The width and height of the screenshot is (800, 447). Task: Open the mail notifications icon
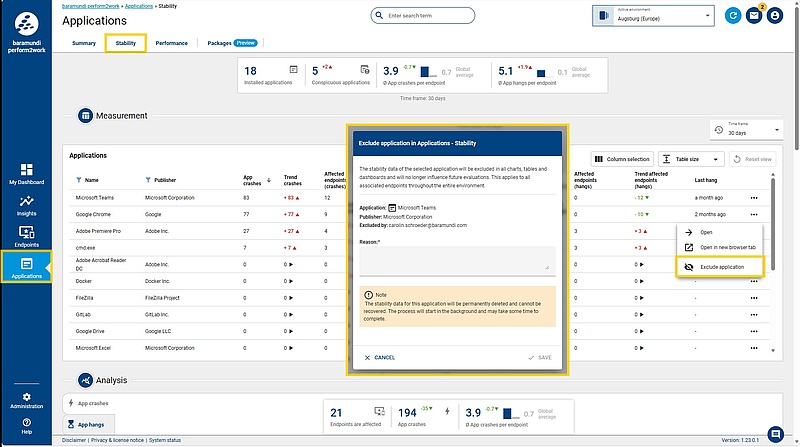[x=753, y=16]
